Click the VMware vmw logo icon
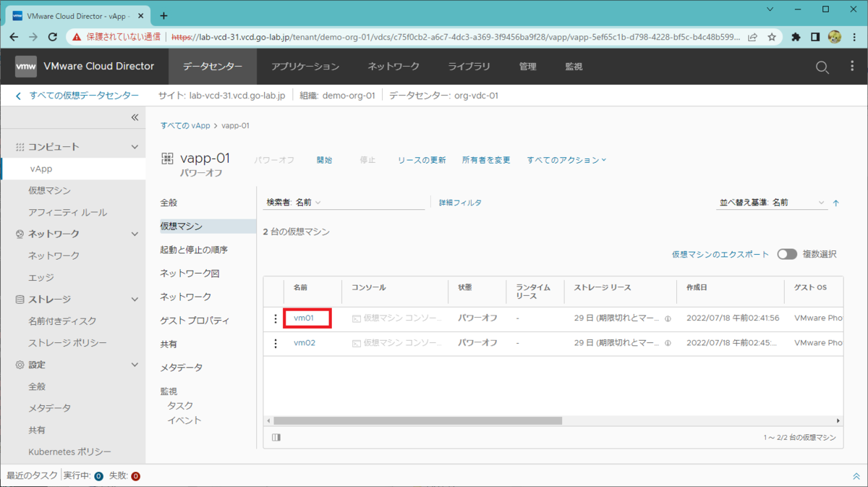The height and width of the screenshot is (487, 868). point(26,66)
